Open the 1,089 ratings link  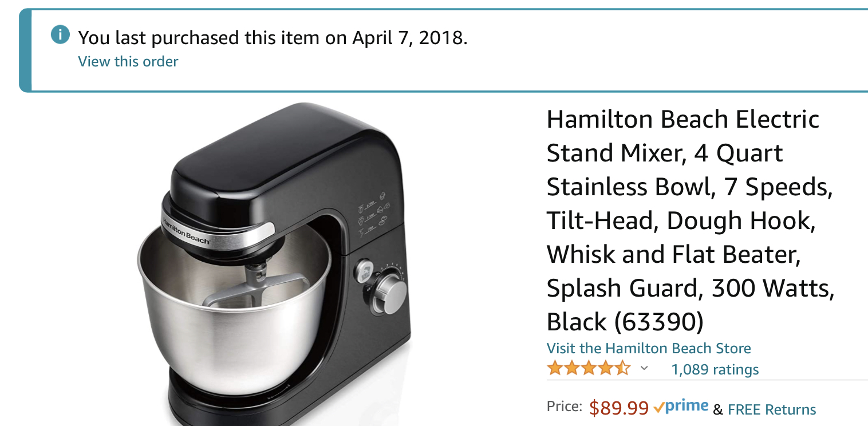715,369
